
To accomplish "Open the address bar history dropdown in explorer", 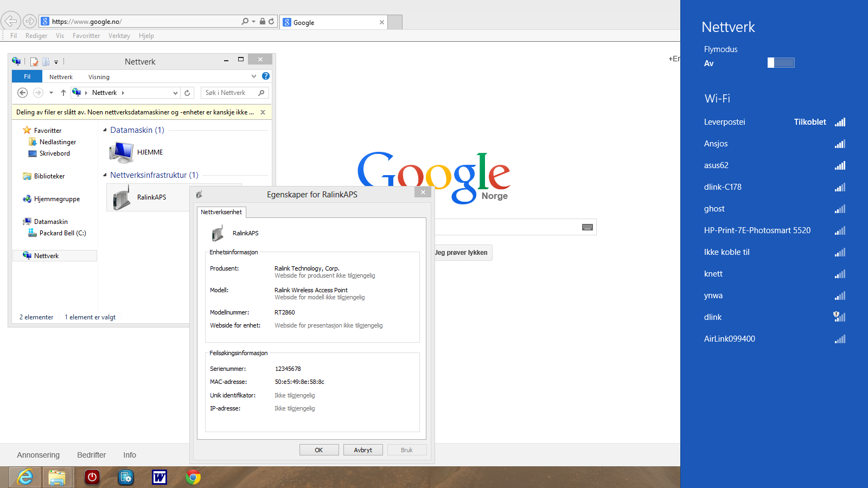I will pyautogui.click(x=175, y=93).
